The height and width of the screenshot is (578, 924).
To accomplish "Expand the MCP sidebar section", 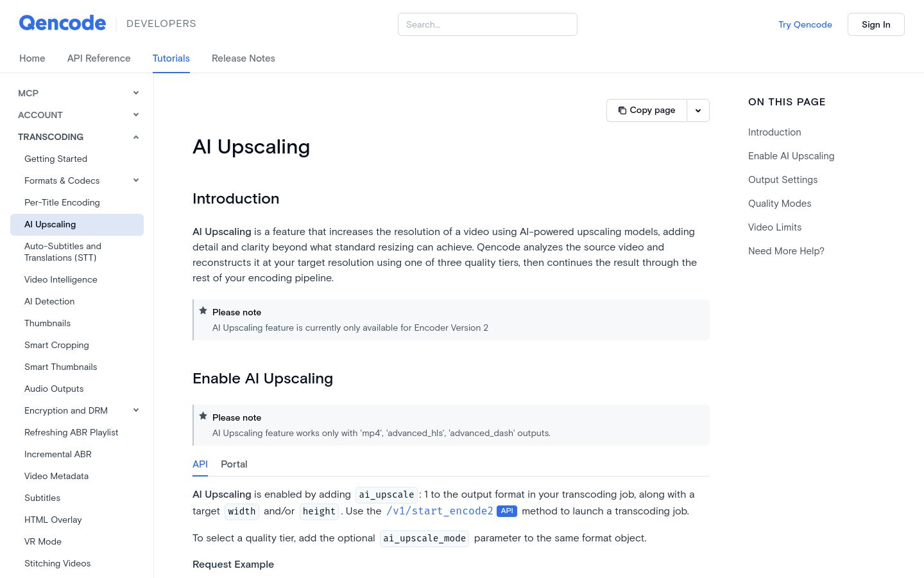I will tap(136, 93).
